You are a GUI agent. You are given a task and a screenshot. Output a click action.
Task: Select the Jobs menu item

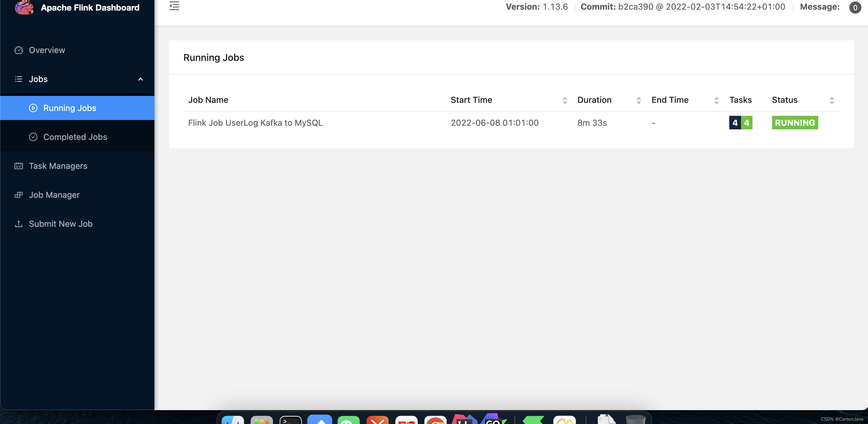pos(77,79)
